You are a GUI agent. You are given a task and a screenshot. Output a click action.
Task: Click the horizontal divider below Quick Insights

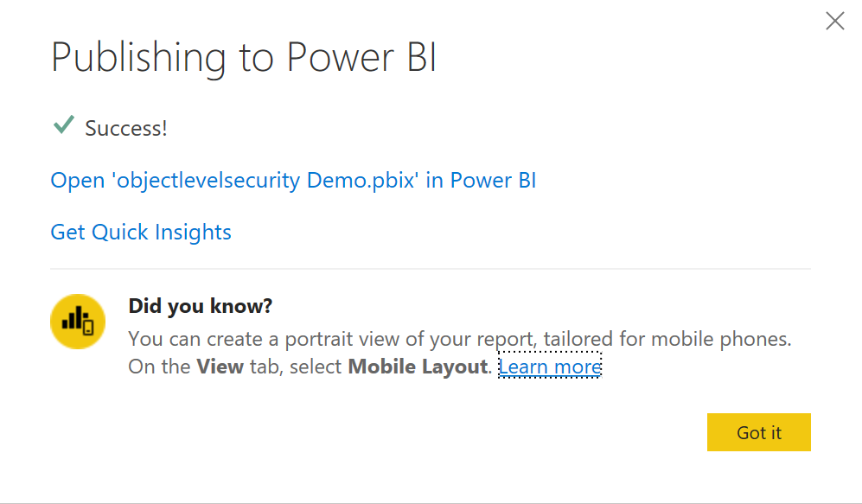click(x=431, y=269)
